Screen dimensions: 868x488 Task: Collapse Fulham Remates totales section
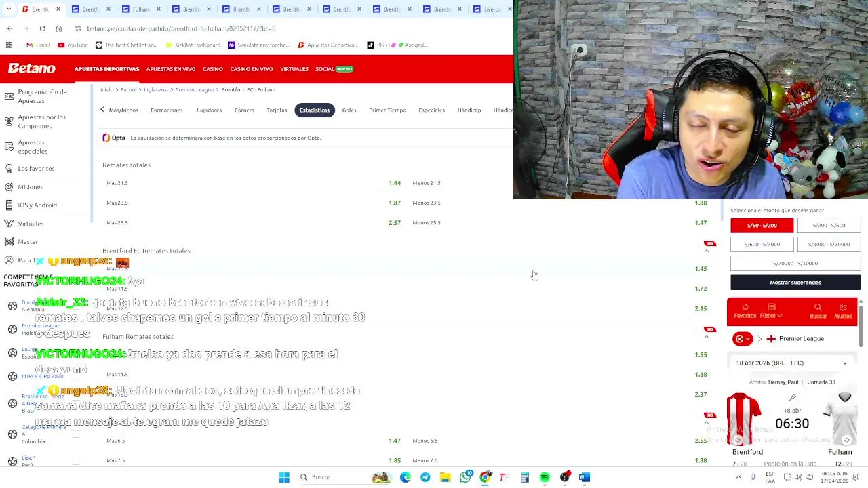(x=706, y=336)
